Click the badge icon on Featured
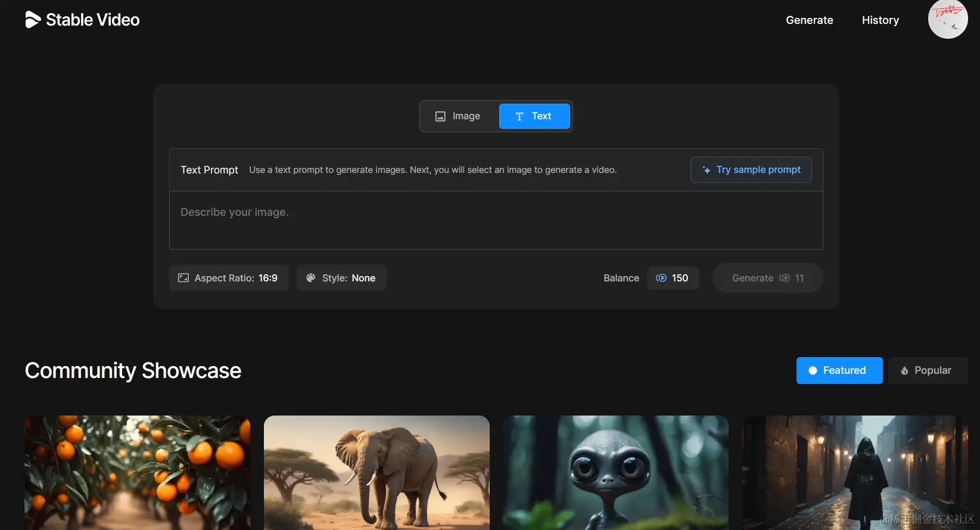Viewport: 980px width, 530px height. 813,371
